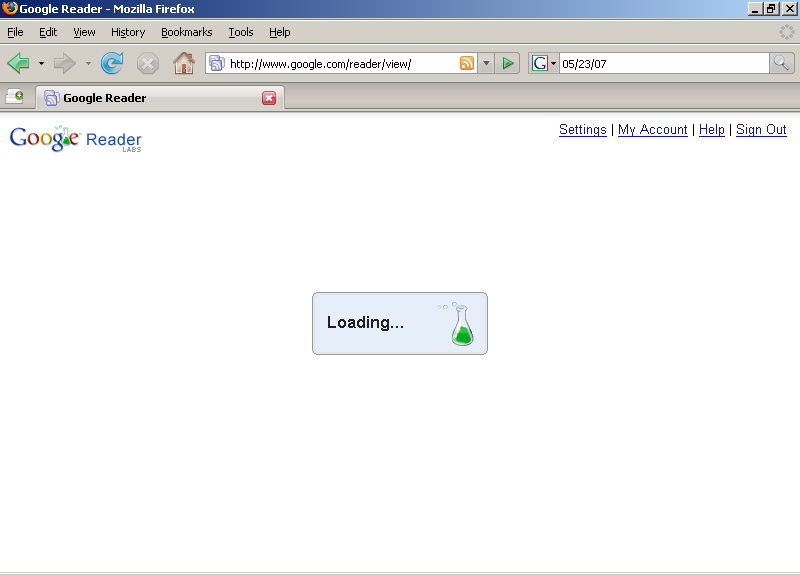
Task: Open the Back history dropdown arrow
Action: (41, 64)
